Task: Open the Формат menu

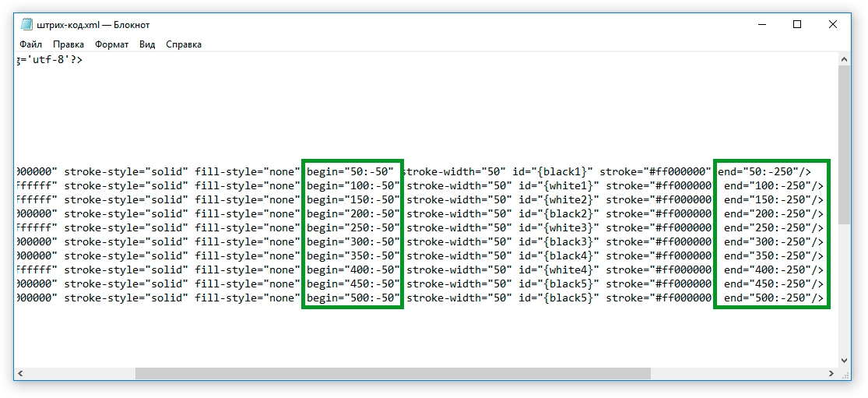Action: pos(112,44)
